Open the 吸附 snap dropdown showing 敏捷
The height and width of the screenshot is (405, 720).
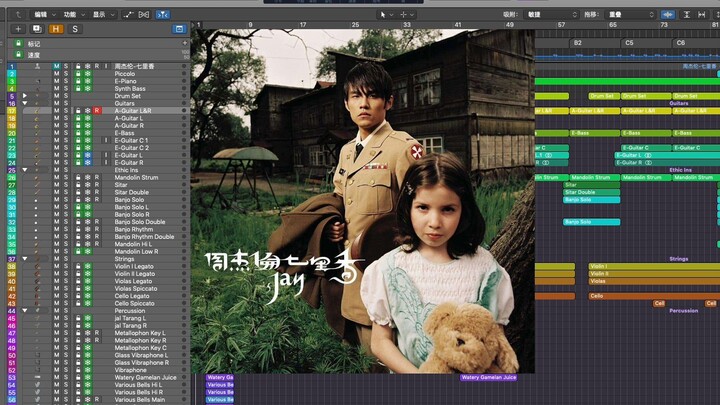[551, 15]
